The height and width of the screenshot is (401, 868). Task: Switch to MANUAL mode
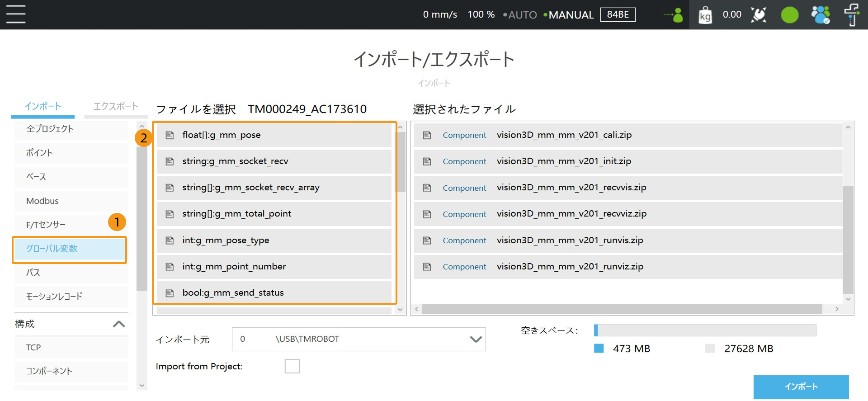tap(571, 15)
